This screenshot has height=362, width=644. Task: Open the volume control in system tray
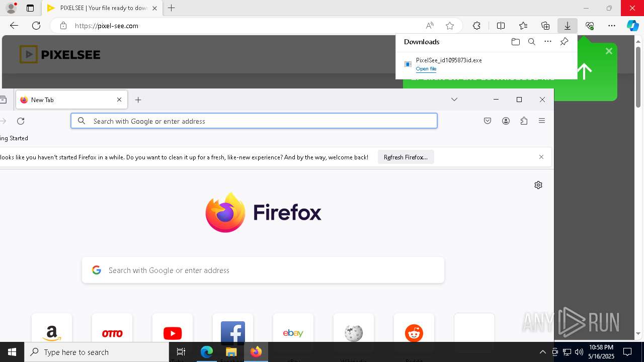pyautogui.click(x=579, y=352)
